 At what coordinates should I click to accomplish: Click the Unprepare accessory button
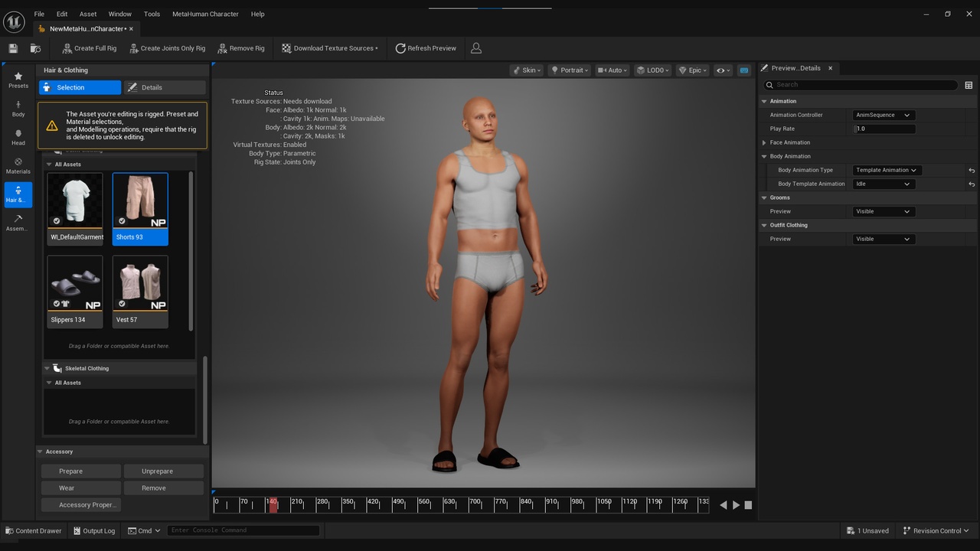tap(162, 471)
